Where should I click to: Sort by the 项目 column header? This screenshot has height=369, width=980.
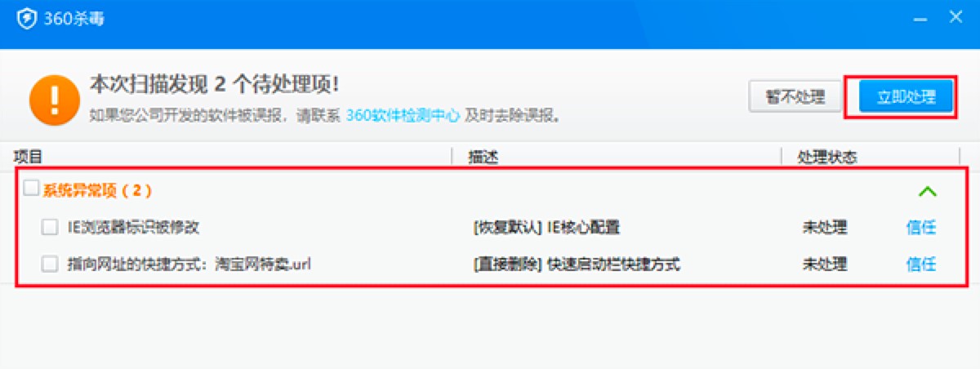click(x=28, y=156)
